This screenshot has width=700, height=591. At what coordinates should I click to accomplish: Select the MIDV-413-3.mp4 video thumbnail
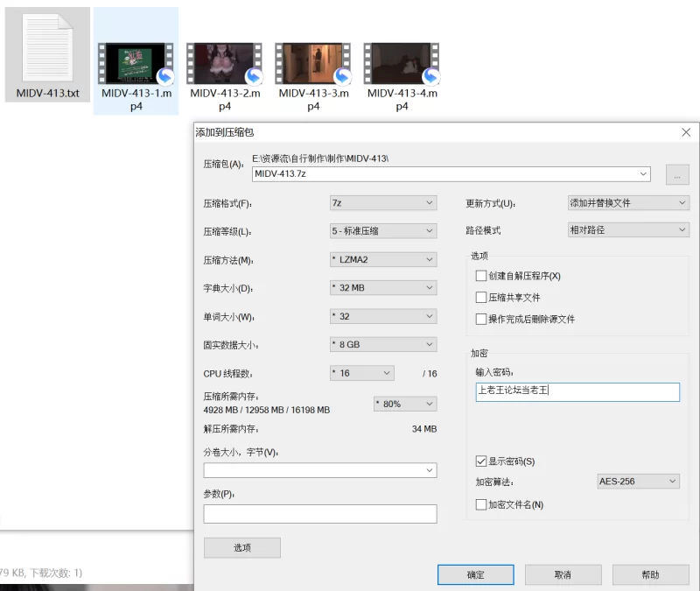click(313, 63)
